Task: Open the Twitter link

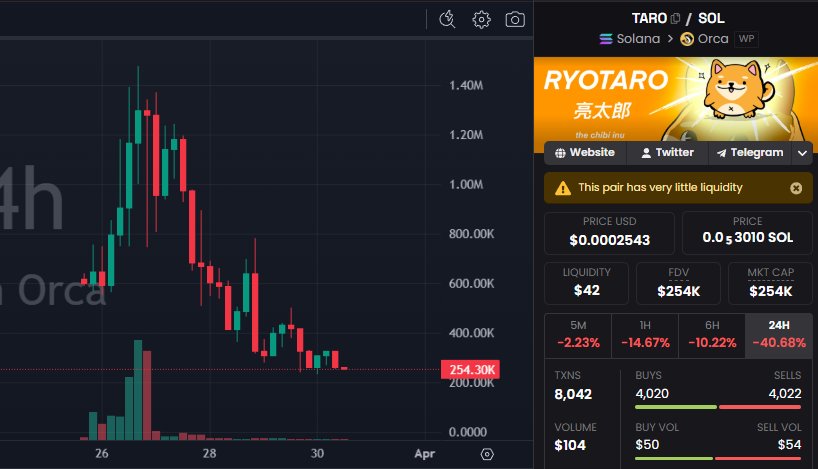Action: click(x=666, y=153)
